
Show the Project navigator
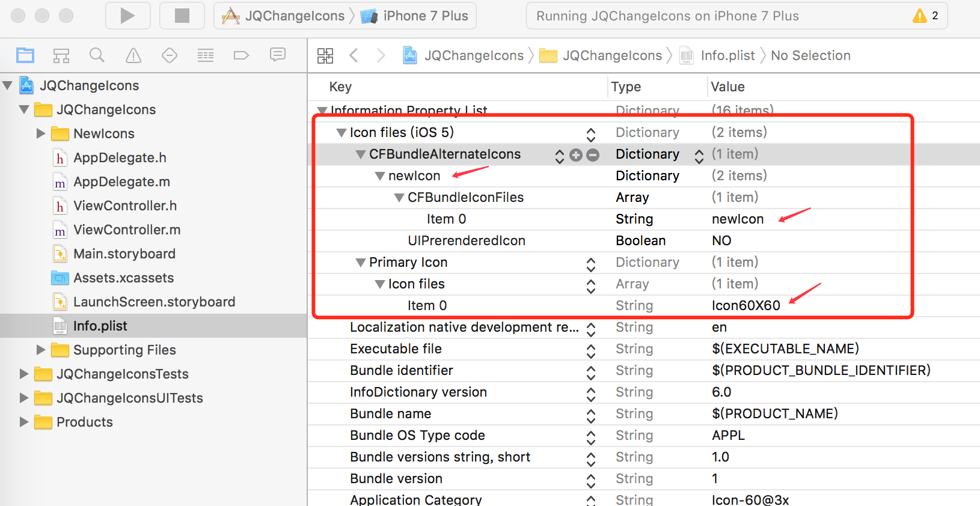25,55
